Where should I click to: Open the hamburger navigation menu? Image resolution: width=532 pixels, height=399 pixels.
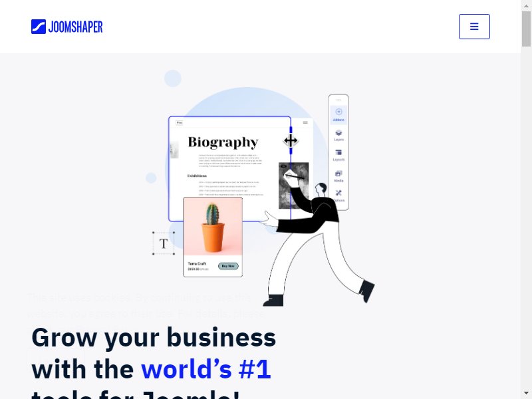(x=474, y=27)
